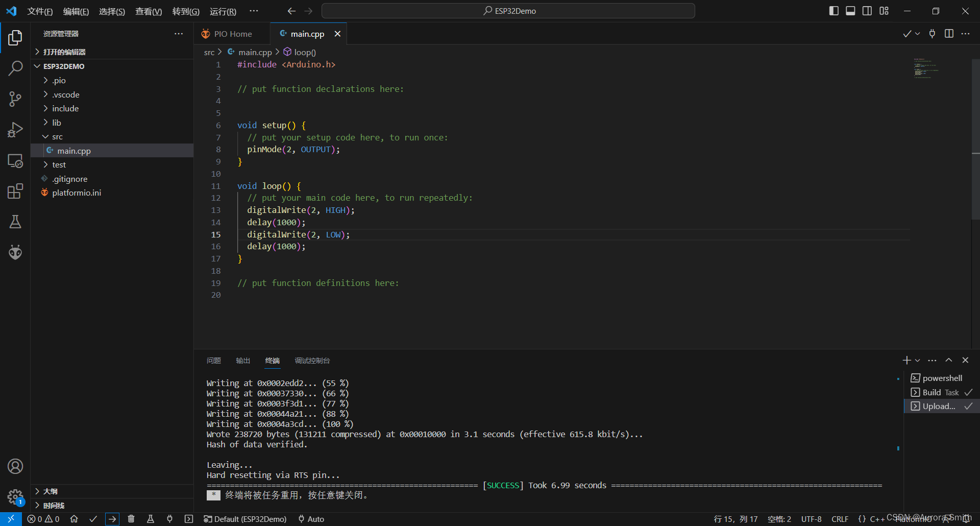Expand the lib folder
The image size is (980, 526).
112,123
